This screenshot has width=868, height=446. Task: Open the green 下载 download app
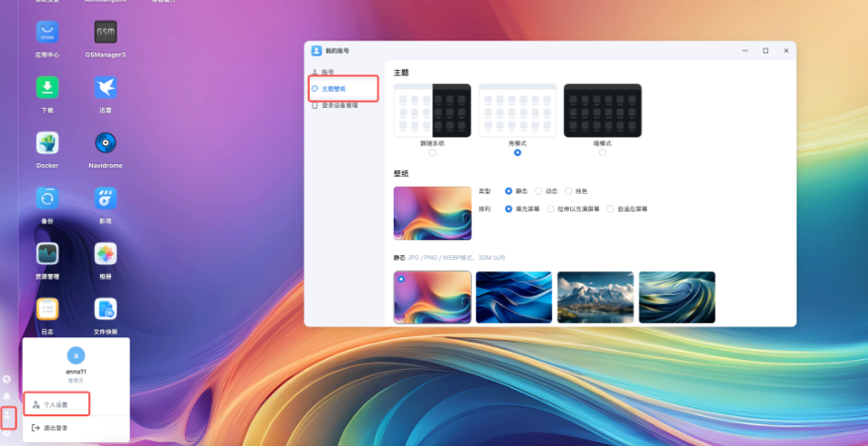48,87
